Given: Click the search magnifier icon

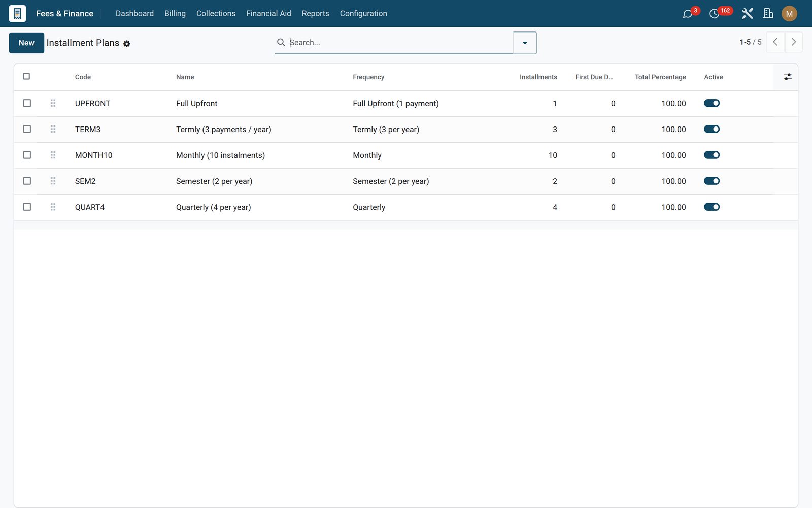Looking at the screenshot, I should [281, 42].
